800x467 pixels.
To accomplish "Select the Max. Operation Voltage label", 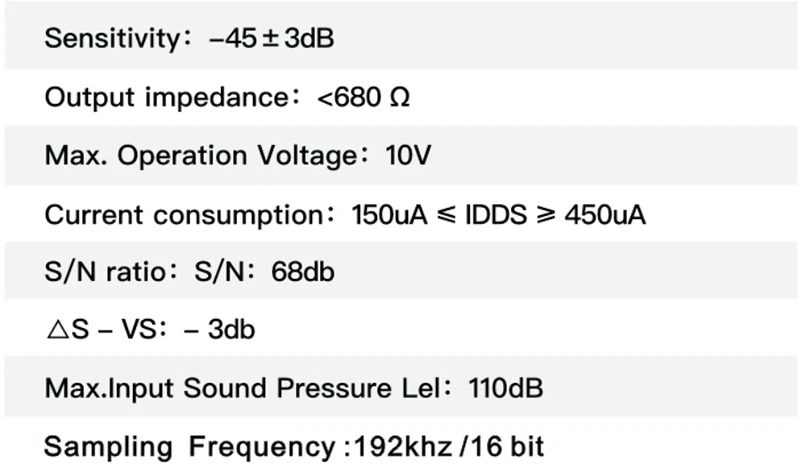I will pyautogui.click(x=201, y=157).
